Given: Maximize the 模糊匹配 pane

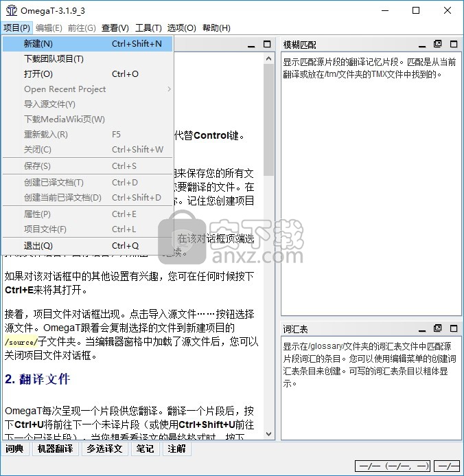Looking at the screenshot, I should pyautogui.click(x=454, y=45).
